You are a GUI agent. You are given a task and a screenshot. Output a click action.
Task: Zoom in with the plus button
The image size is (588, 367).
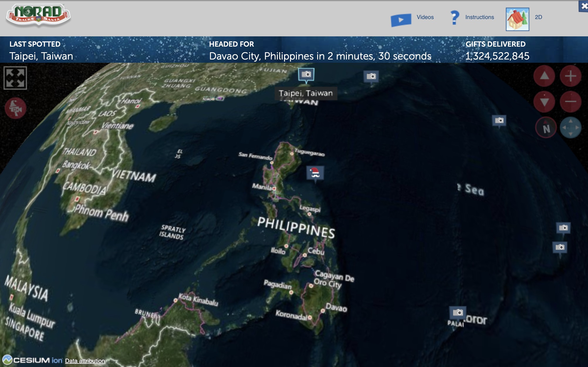[x=570, y=76]
